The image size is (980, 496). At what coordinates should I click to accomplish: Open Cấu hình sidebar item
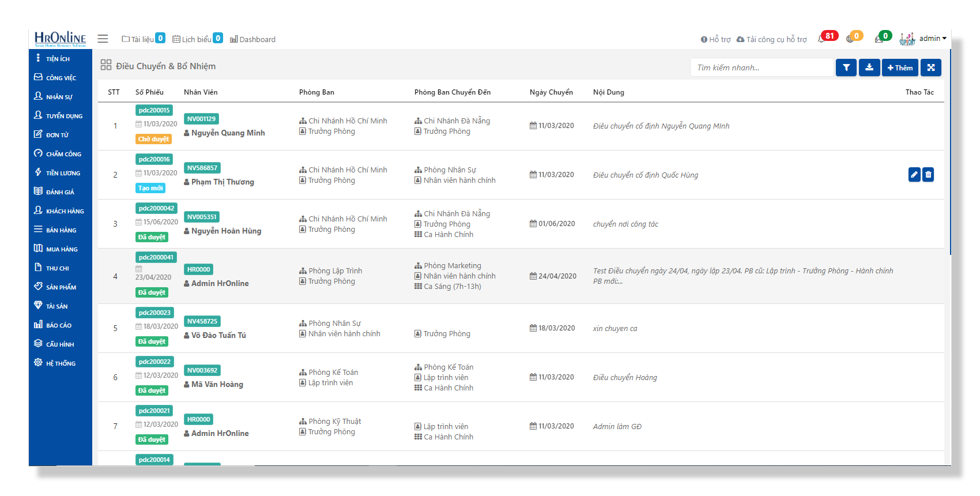pos(60,344)
